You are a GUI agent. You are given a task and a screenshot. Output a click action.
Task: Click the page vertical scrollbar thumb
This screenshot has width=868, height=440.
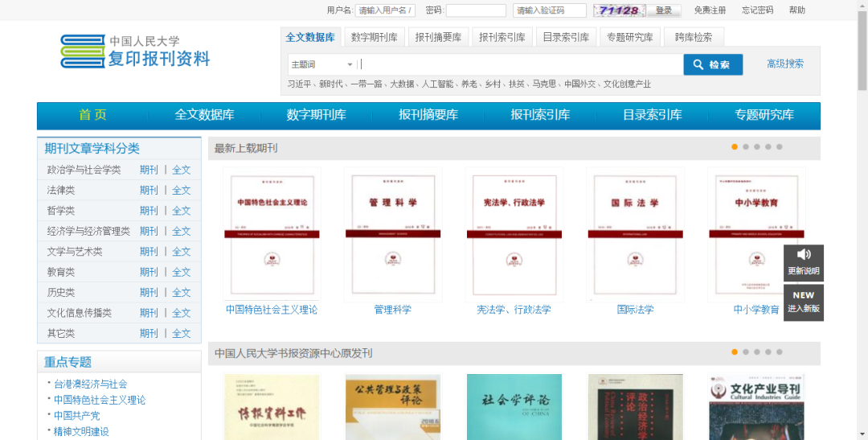click(x=862, y=51)
